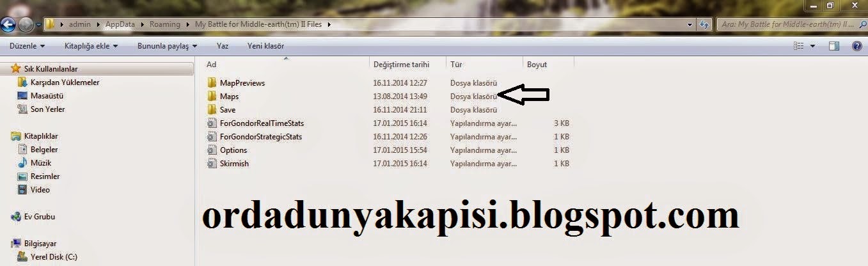Open the Müzik library
This screenshot has width=868, height=266.
click(x=41, y=163)
